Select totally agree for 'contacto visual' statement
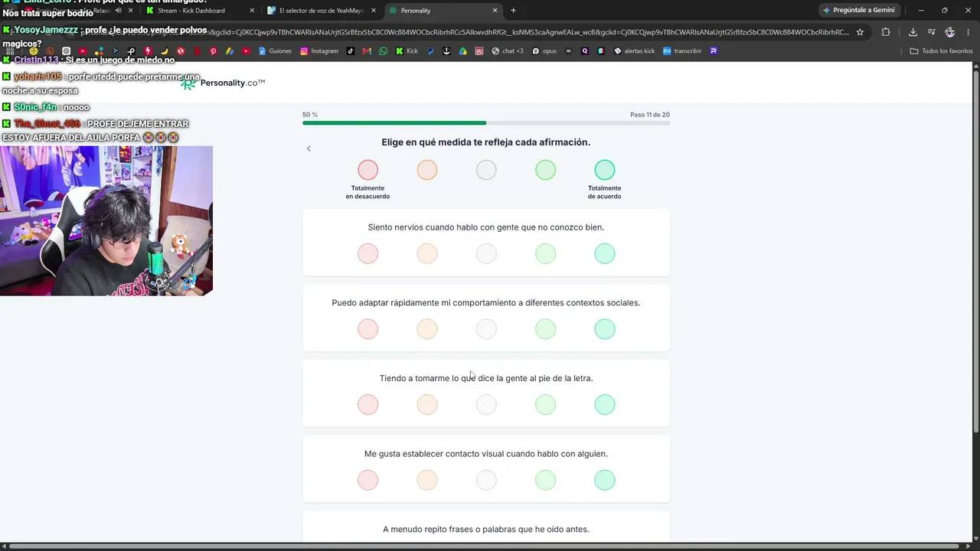The width and height of the screenshot is (980, 551). (x=605, y=480)
